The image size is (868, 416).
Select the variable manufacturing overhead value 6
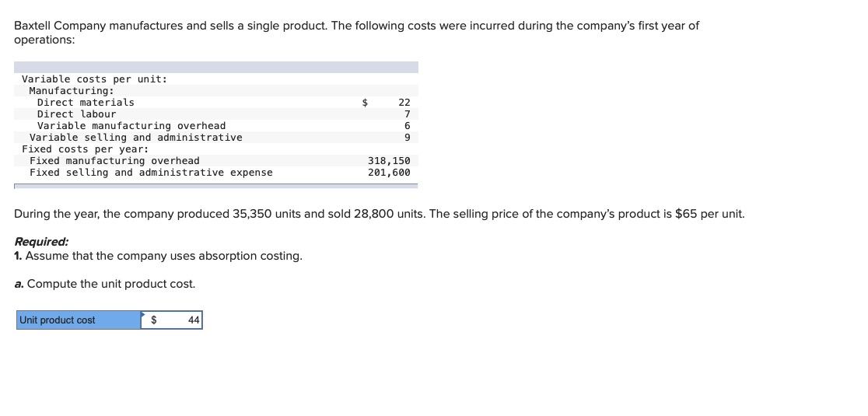point(407,126)
